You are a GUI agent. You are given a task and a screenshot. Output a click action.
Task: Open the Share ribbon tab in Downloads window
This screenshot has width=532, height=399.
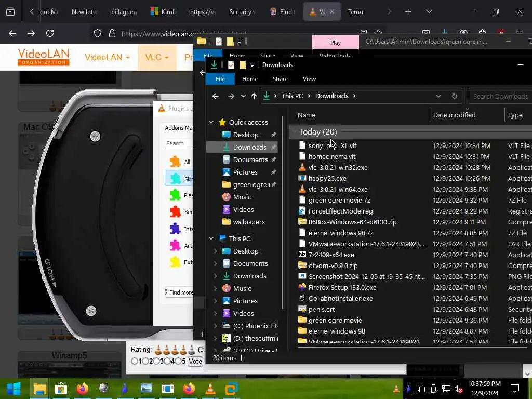[280, 79]
